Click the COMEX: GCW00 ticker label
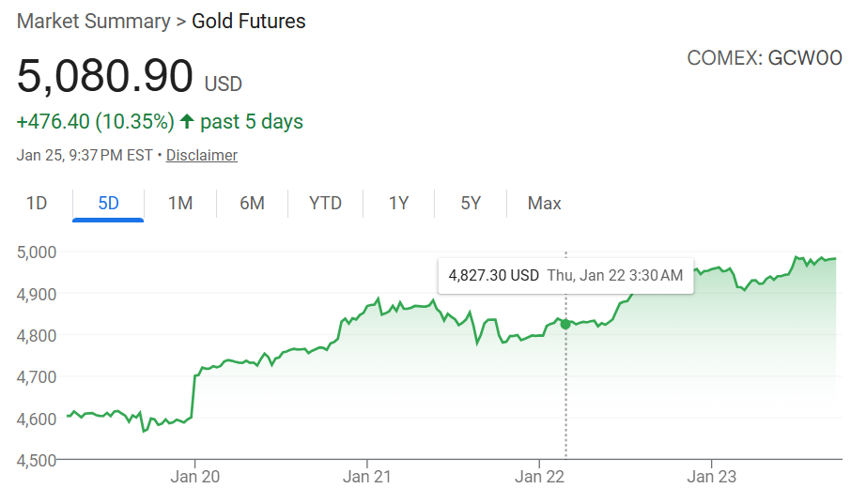The width and height of the screenshot is (851, 504). (x=764, y=58)
